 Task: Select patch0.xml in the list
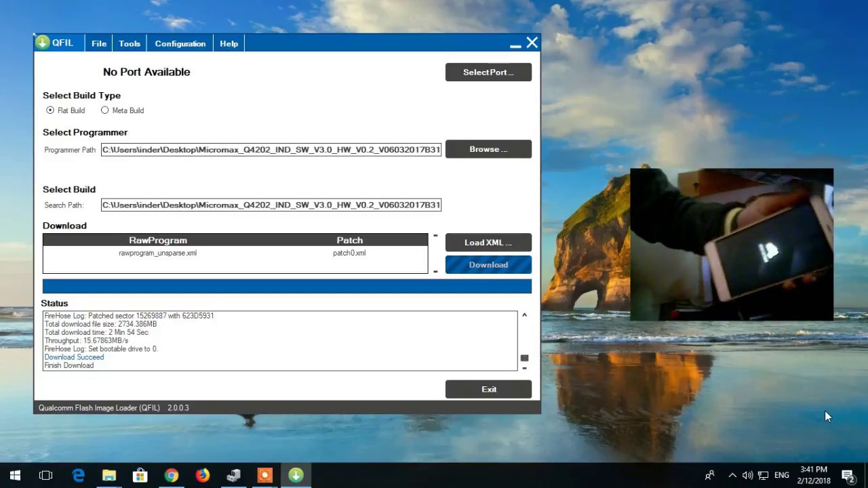point(349,253)
